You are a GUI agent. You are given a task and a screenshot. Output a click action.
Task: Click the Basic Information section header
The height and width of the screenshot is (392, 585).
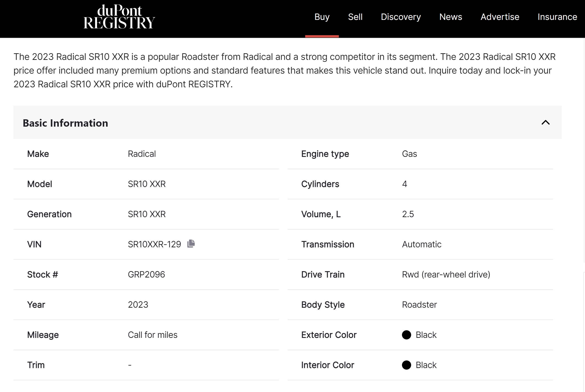[x=65, y=123]
